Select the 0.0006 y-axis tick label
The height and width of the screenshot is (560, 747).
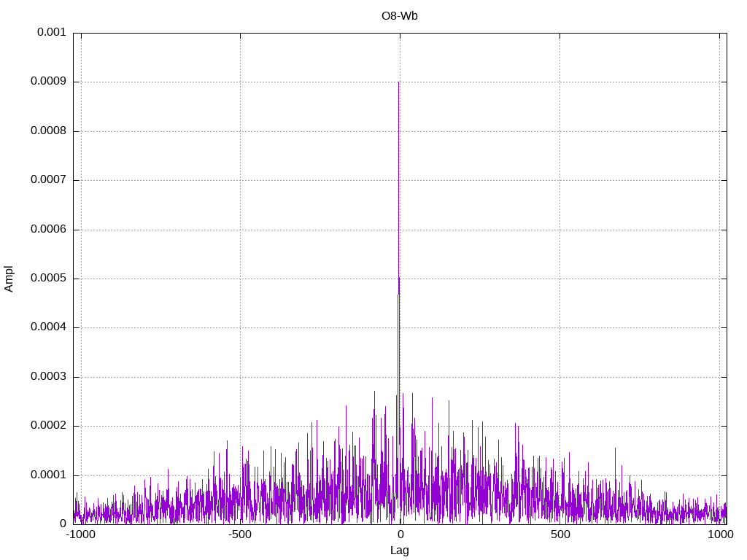48,230
